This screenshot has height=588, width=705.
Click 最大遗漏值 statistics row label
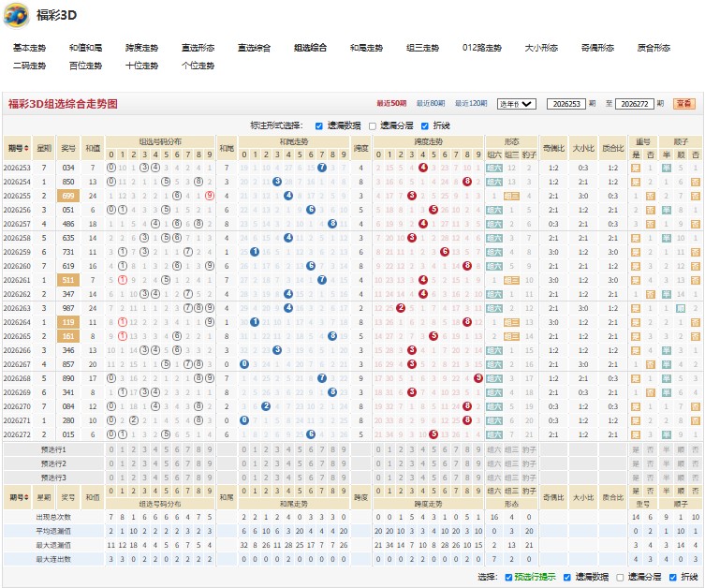click(53, 545)
